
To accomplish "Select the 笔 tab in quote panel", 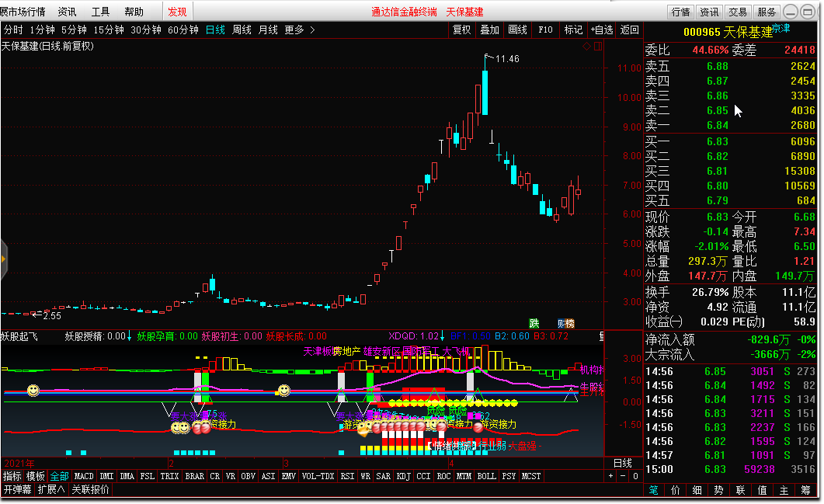I will (x=653, y=490).
